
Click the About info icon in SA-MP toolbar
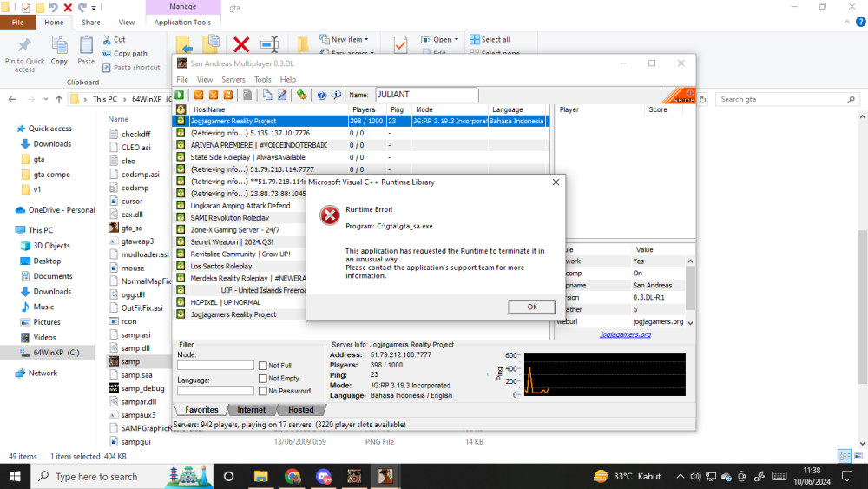[x=336, y=95]
